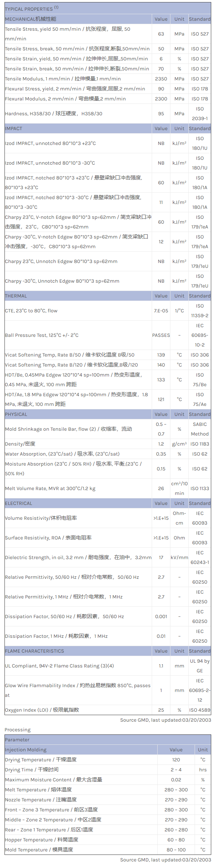Viewport: 224px width, 868px height.
Task: Click the Hardness H358/30 row
Action: pyautogui.click(x=54, y=114)
